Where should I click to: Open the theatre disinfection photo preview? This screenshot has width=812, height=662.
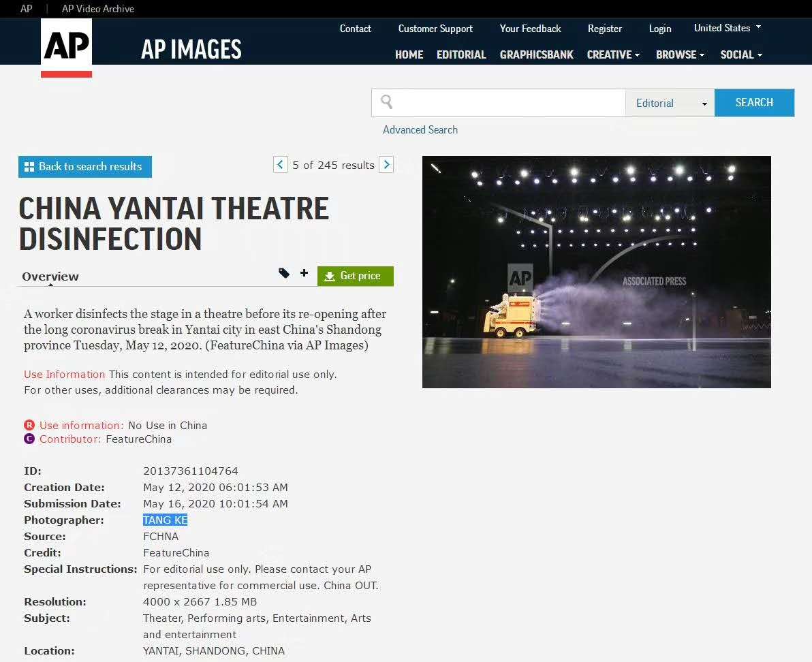596,272
